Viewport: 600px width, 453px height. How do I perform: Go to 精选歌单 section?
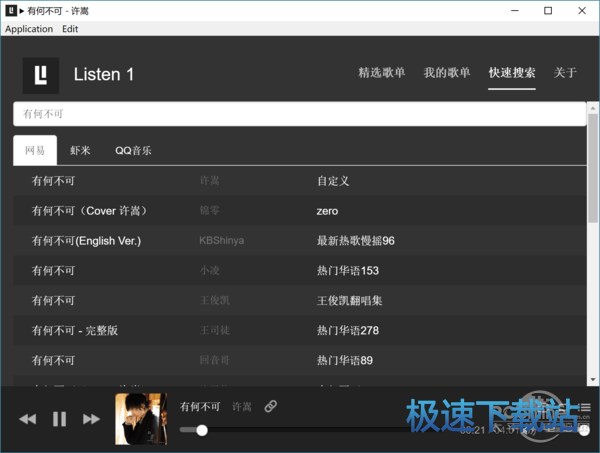[382, 73]
